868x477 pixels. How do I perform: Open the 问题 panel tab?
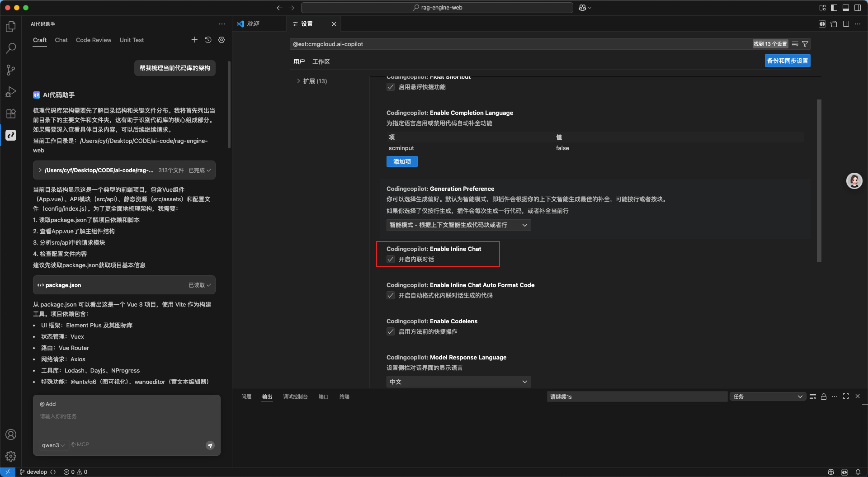[246, 397]
